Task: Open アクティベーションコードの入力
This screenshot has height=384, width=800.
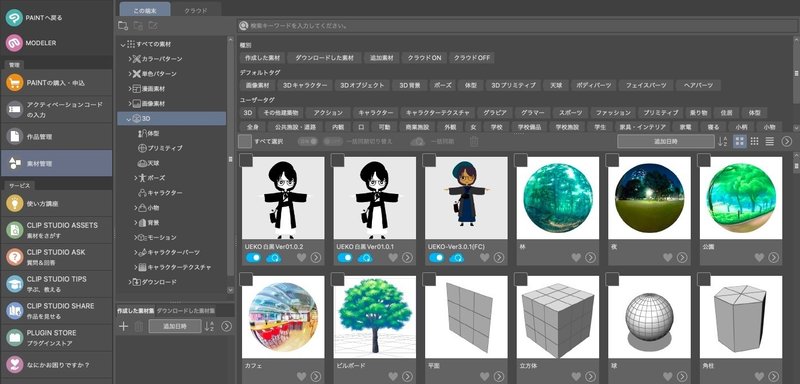Action: [x=56, y=109]
